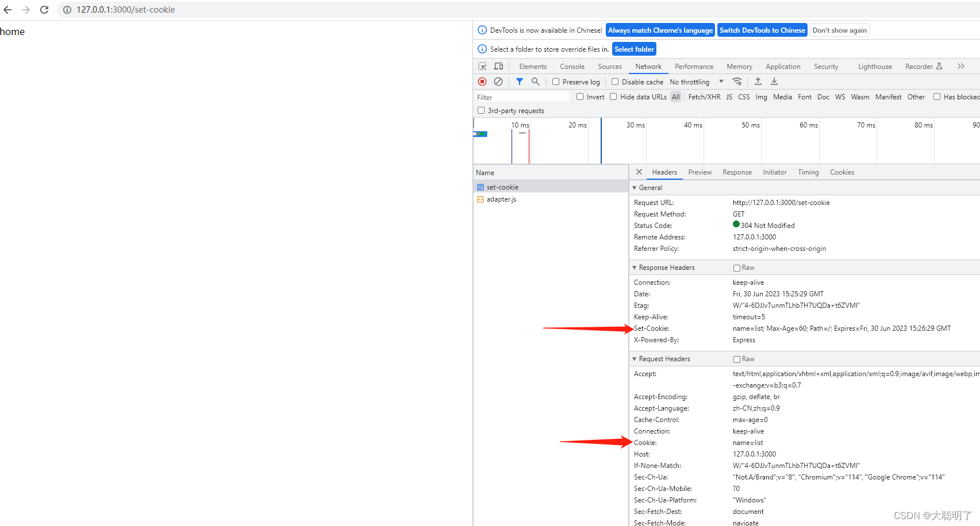Open the Console tab
Image resolution: width=980 pixels, height=526 pixels.
(572, 67)
